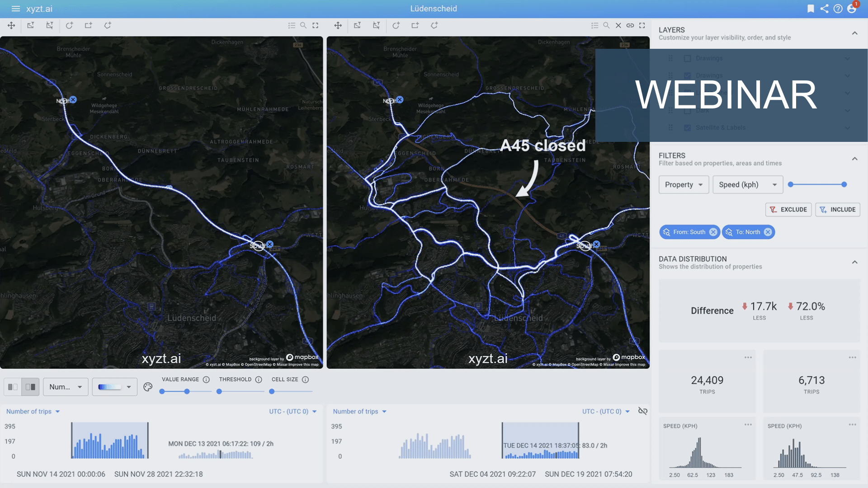The width and height of the screenshot is (868, 488).
Task: Click unlink timelines icon above right histogram
Action: 642,411
